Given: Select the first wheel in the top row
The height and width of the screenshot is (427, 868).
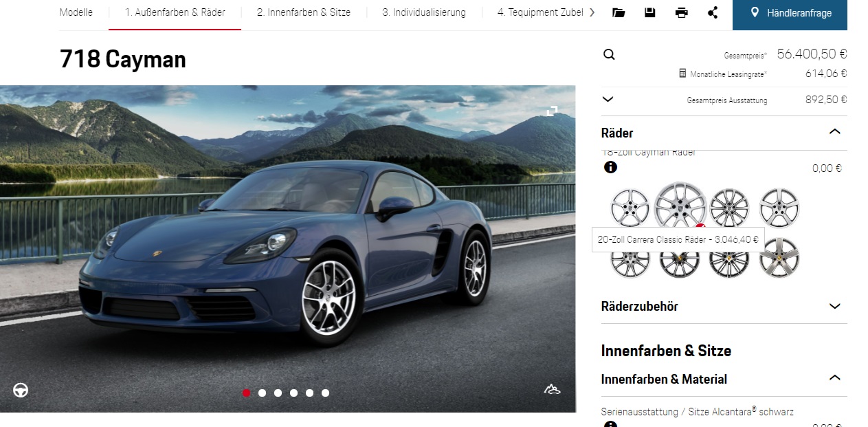Looking at the screenshot, I should click(x=630, y=207).
